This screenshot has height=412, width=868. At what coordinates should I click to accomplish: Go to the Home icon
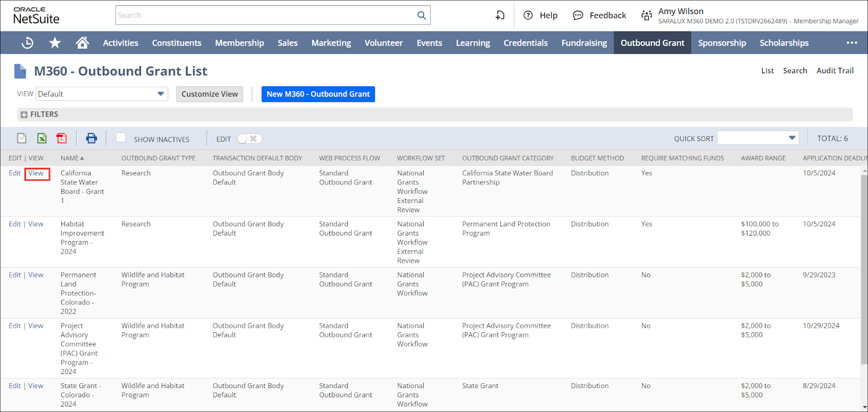(x=82, y=43)
